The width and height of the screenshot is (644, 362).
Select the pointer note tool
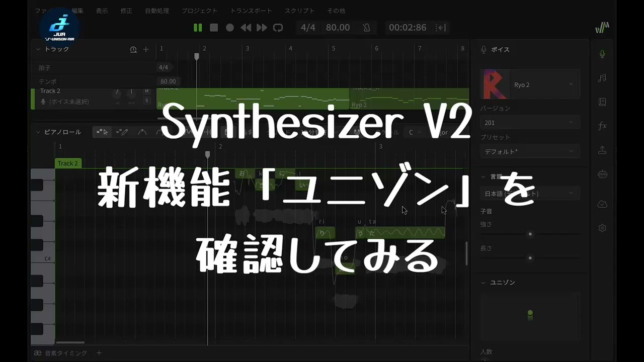[x=102, y=132]
